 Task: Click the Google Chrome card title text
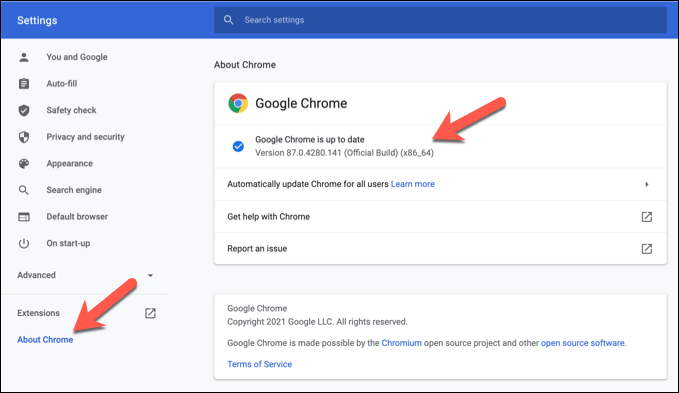301,103
